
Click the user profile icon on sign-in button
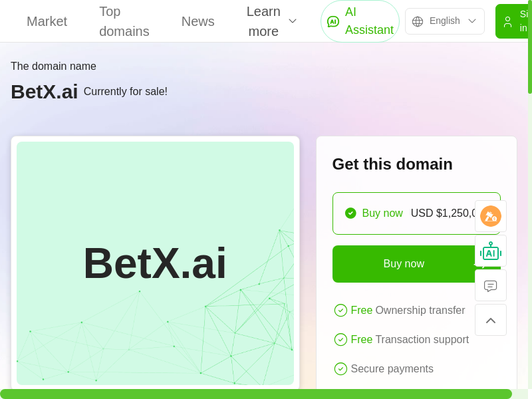pos(507,21)
